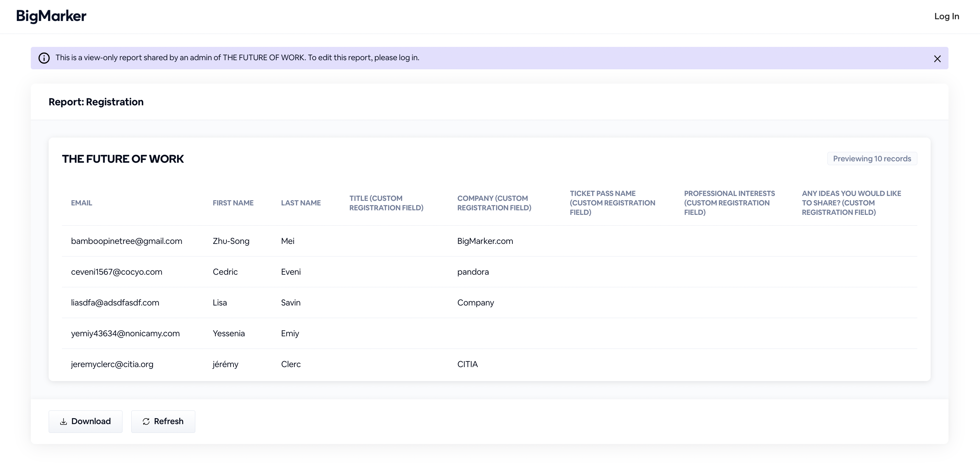The height and width of the screenshot is (464, 980).
Task: Click first name Yessenia
Action: click(x=229, y=333)
